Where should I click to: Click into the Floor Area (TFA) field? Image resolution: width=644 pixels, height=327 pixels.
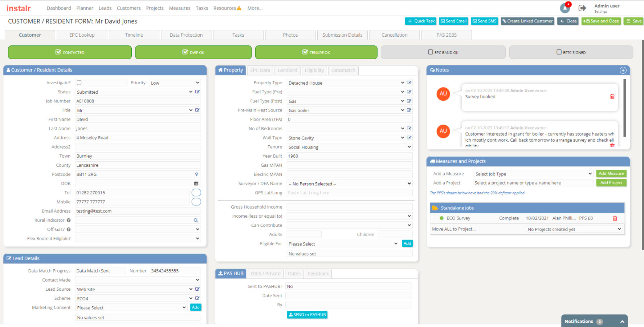point(349,120)
